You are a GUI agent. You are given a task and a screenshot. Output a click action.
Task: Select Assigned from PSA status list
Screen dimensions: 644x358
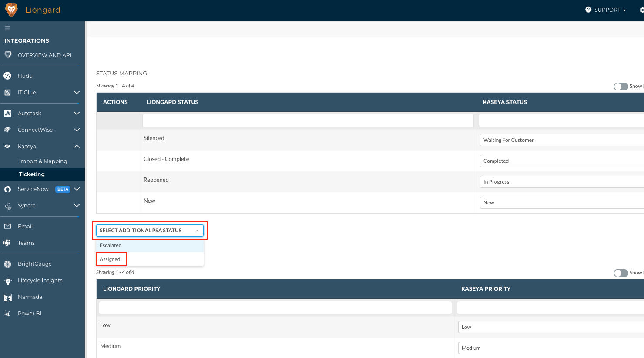click(x=150, y=259)
